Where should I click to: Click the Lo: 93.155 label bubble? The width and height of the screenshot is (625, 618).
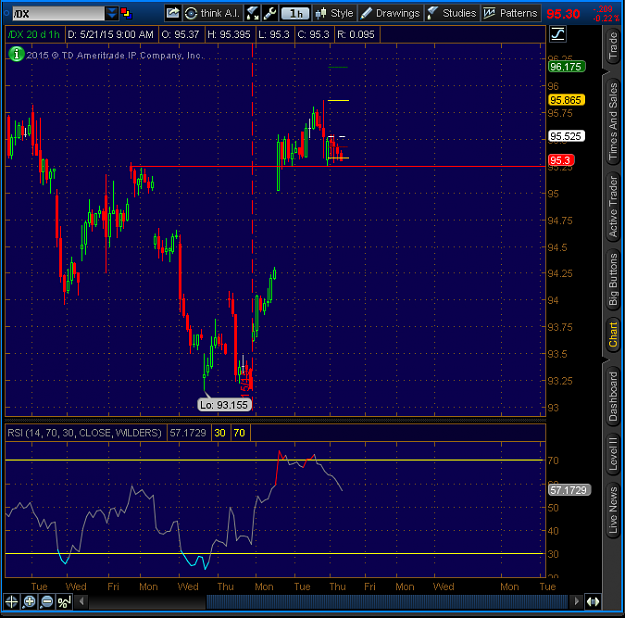click(224, 405)
